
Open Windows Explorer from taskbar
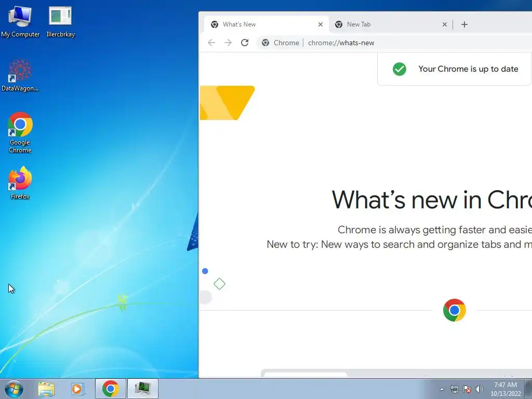(46, 389)
